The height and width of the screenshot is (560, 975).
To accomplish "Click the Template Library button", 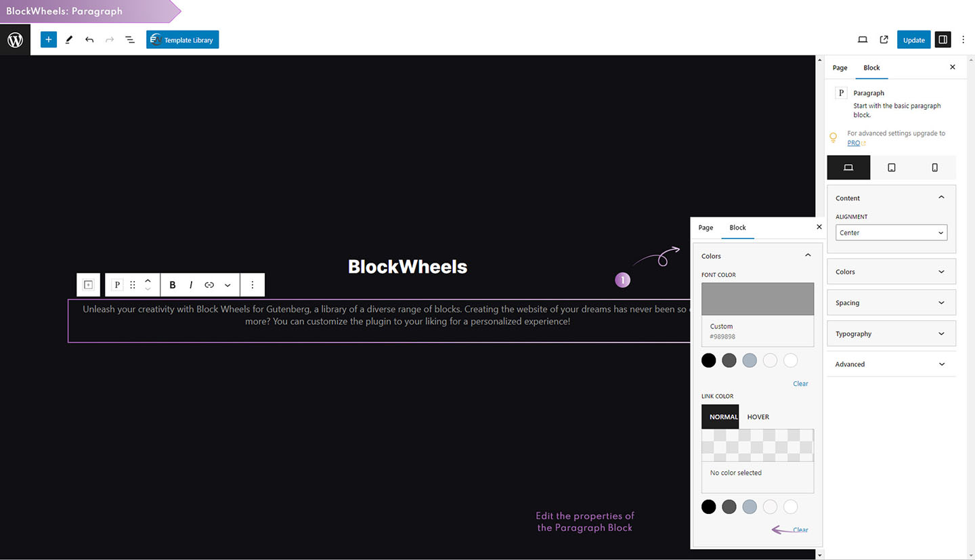I will click(x=182, y=40).
